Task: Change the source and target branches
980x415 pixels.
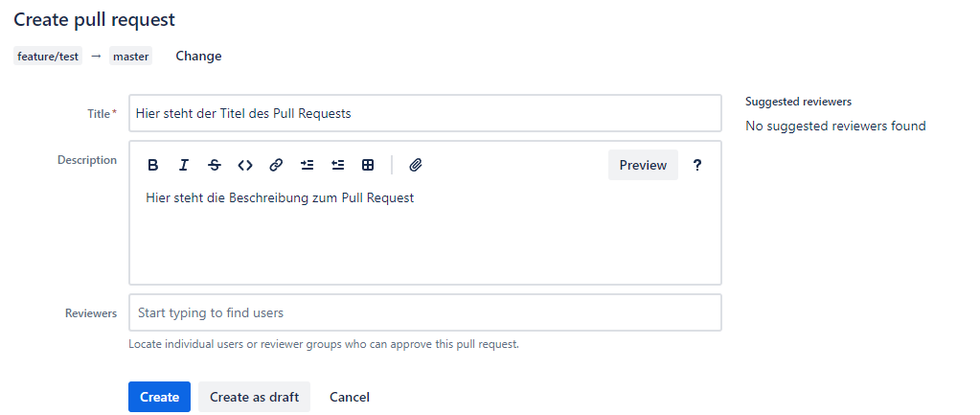Action: click(x=198, y=57)
